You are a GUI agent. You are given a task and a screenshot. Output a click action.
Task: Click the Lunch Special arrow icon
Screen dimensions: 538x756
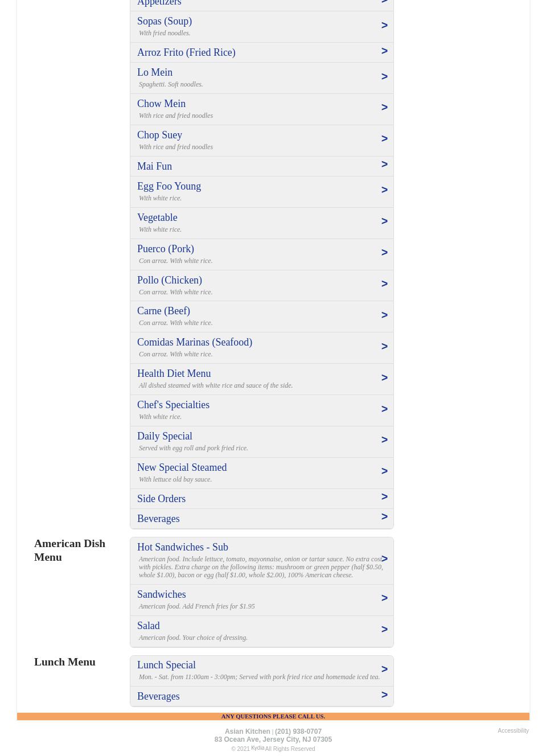tap(384, 669)
